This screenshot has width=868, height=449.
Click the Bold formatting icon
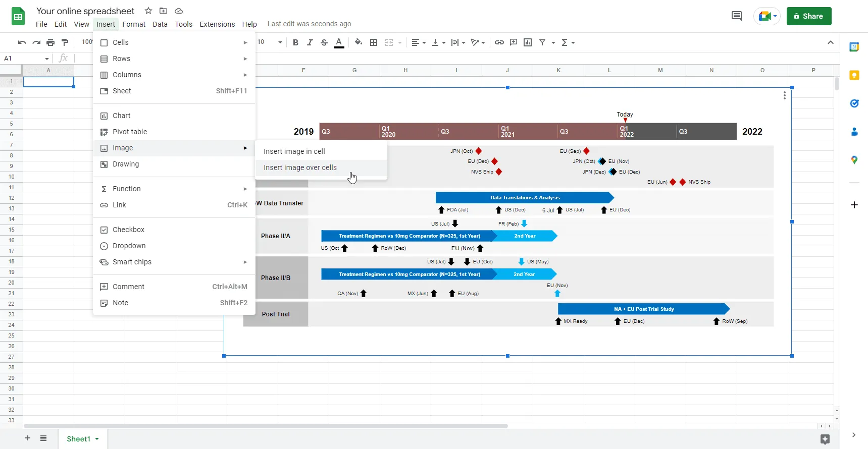click(x=295, y=42)
